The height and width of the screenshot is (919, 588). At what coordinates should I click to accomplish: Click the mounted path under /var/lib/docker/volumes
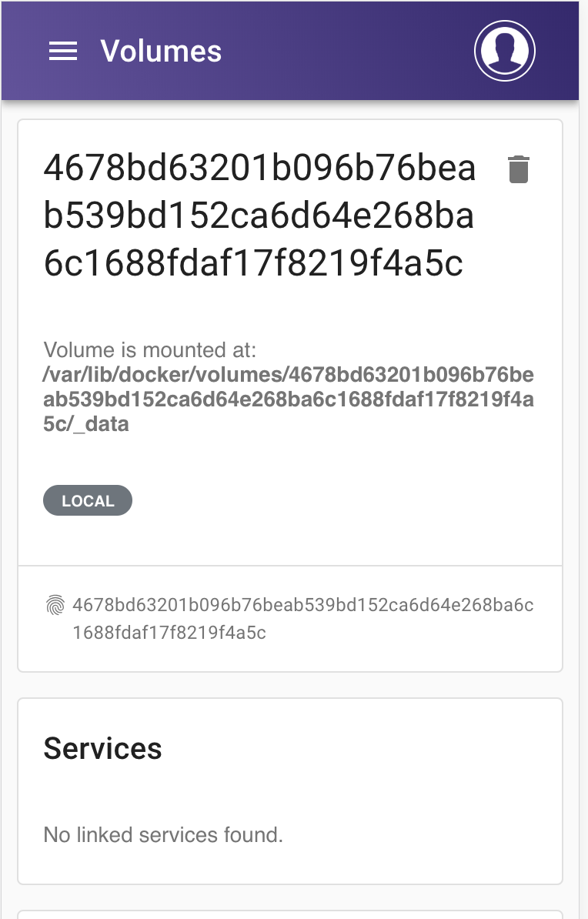pos(289,399)
